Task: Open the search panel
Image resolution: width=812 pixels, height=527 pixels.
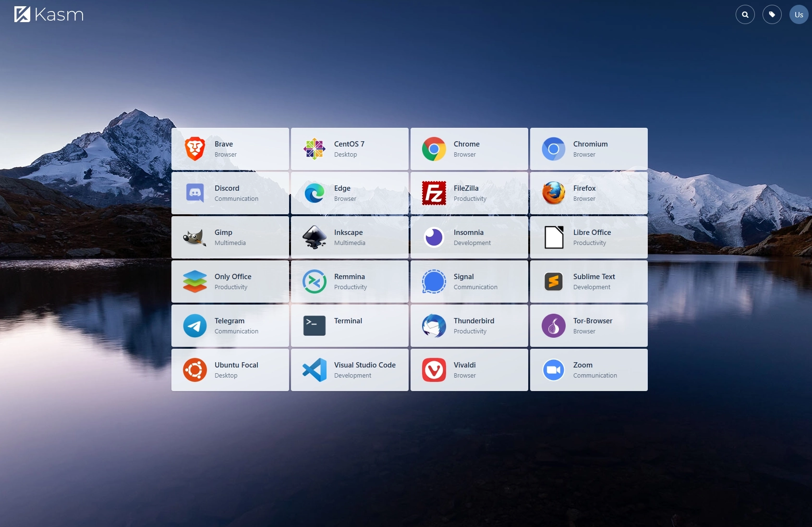Action: pos(745,14)
